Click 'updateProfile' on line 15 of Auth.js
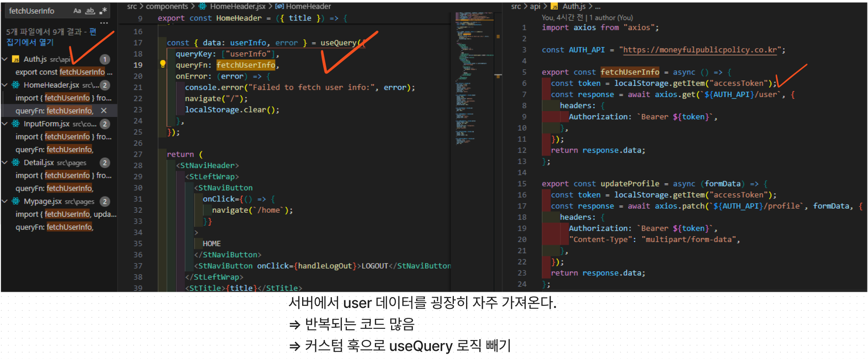This screenshot has height=359, width=868. tap(630, 183)
